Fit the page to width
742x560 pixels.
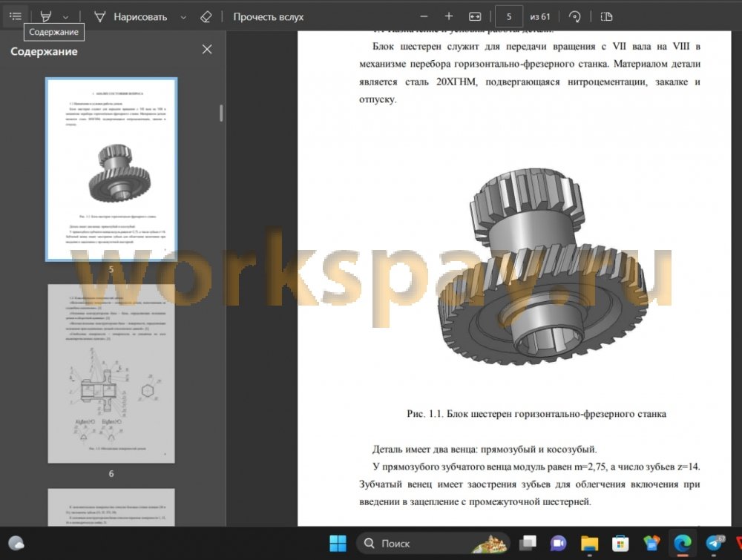pos(475,16)
